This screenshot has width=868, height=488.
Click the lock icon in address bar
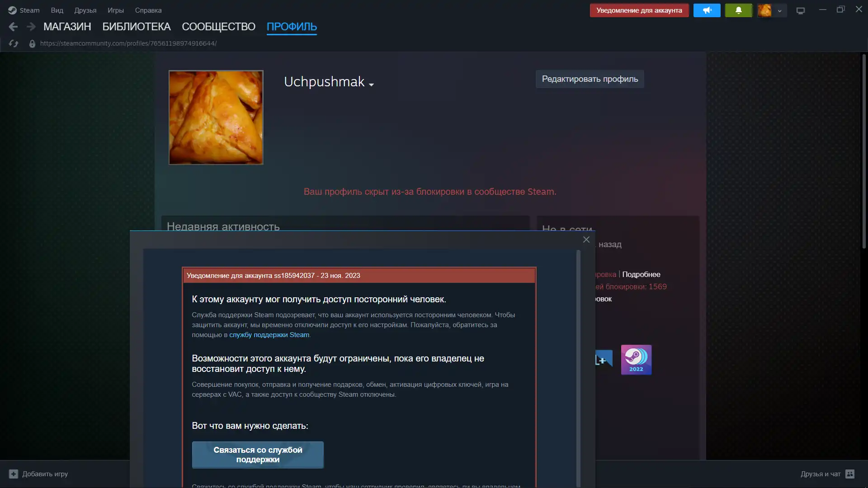pyautogui.click(x=32, y=43)
